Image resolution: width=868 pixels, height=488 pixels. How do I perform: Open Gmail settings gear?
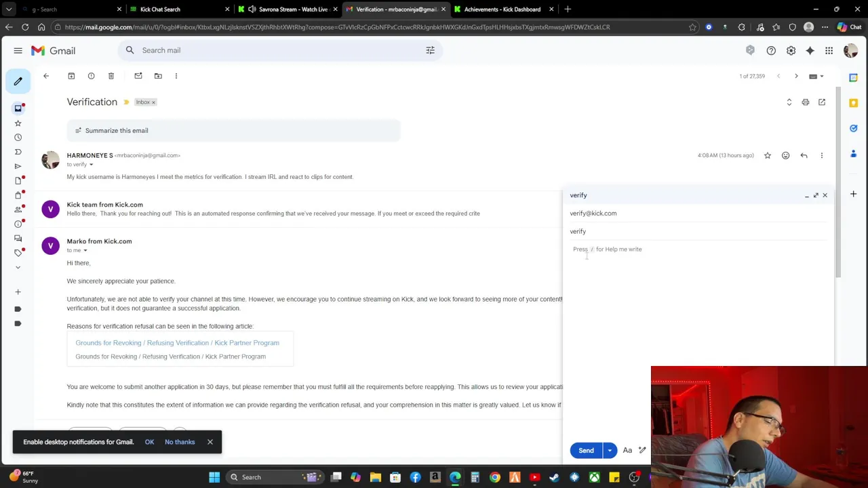point(791,51)
